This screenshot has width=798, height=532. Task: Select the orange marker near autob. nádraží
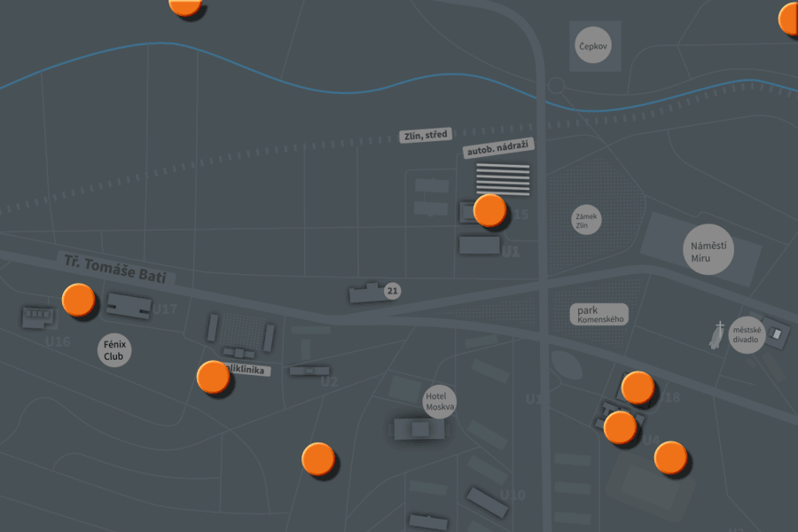coord(489,212)
